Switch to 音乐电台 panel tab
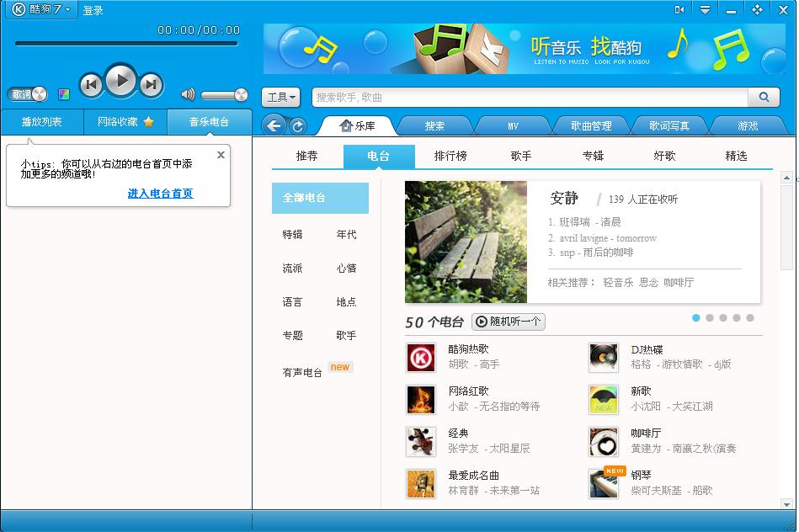Image resolution: width=799 pixels, height=532 pixels. click(209, 122)
